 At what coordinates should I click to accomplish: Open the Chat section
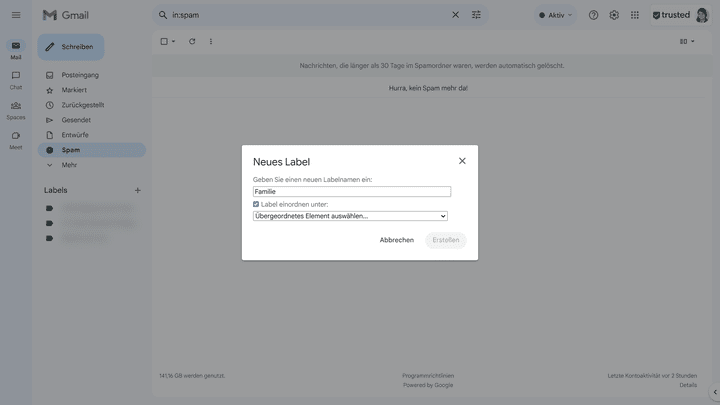point(16,80)
